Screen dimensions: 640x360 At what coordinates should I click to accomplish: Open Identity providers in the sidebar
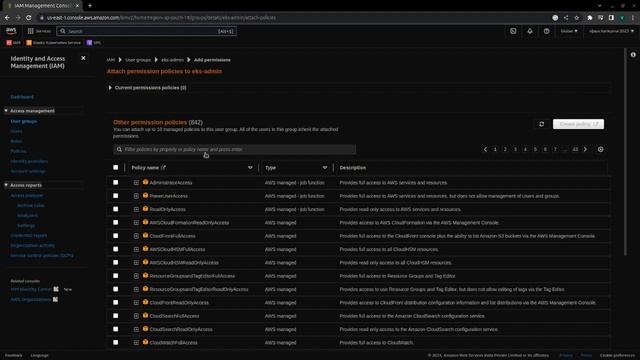pyautogui.click(x=29, y=161)
